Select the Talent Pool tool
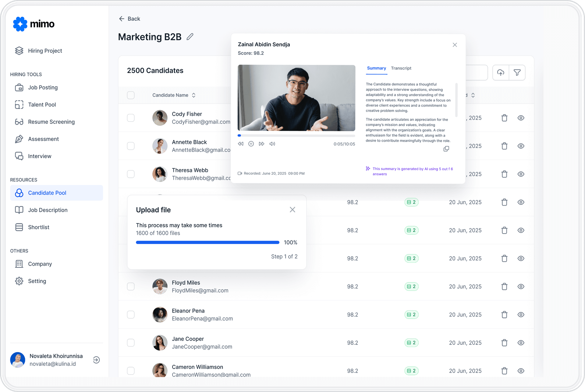Image resolution: width=585 pixels, height=392 pixels. click(42, 104)
